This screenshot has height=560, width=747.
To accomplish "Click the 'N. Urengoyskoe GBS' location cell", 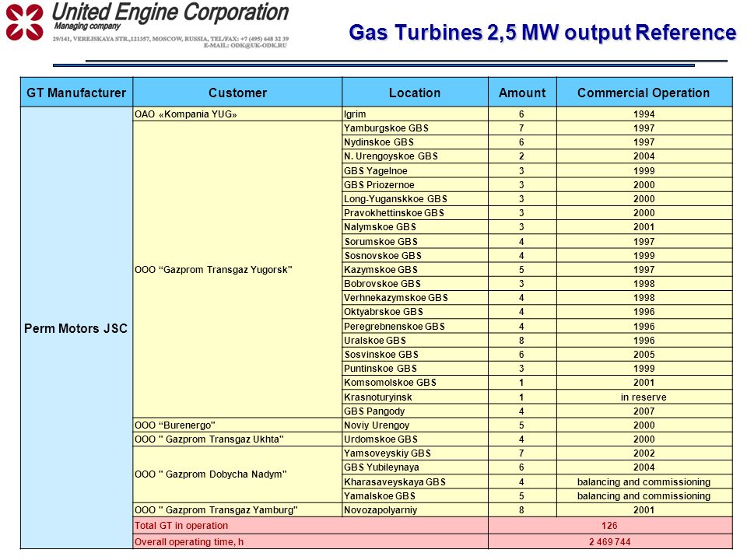I will (415, 156).
